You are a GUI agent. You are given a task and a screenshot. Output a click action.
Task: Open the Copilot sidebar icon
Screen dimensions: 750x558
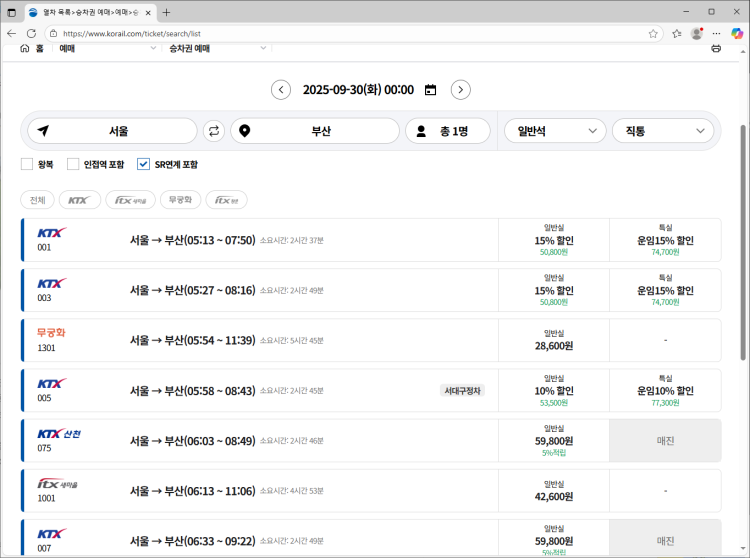(737, 33)
